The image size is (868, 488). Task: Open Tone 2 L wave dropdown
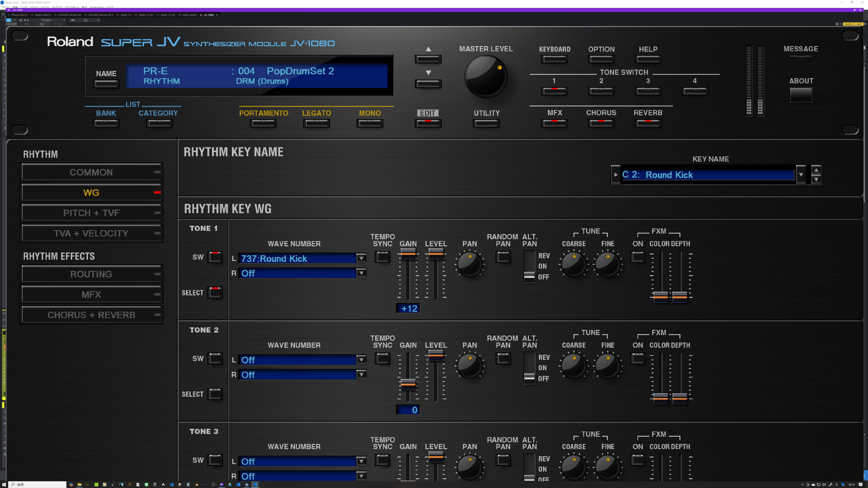point(361,360)
